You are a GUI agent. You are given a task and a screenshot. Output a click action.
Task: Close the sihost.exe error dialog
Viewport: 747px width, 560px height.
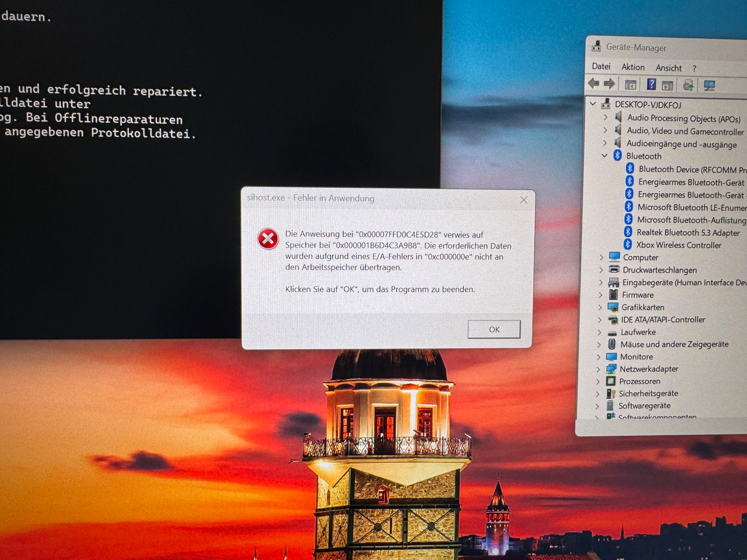[x=523, y=200]
